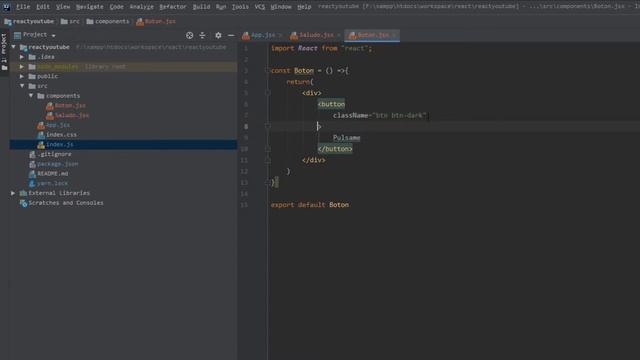Open the Build menu

tap(202, 7)
